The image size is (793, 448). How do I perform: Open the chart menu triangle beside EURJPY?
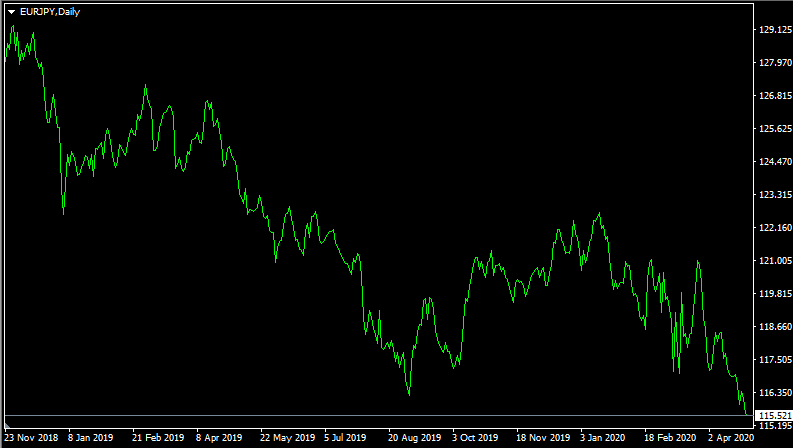[x=11, y=12]
